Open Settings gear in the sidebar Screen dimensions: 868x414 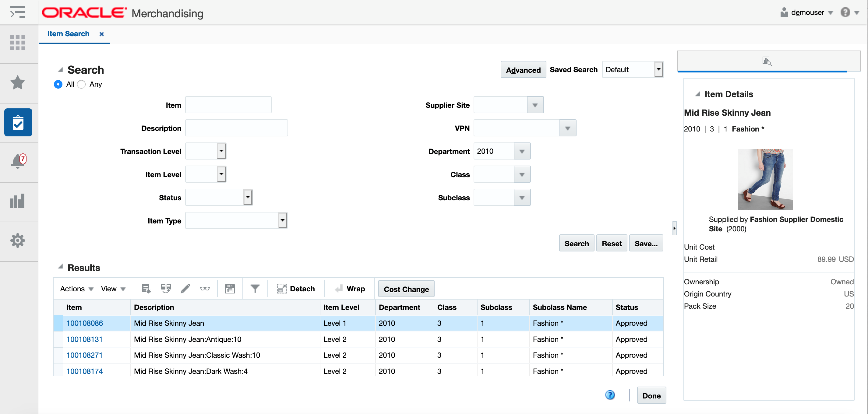tap(18, 240)
